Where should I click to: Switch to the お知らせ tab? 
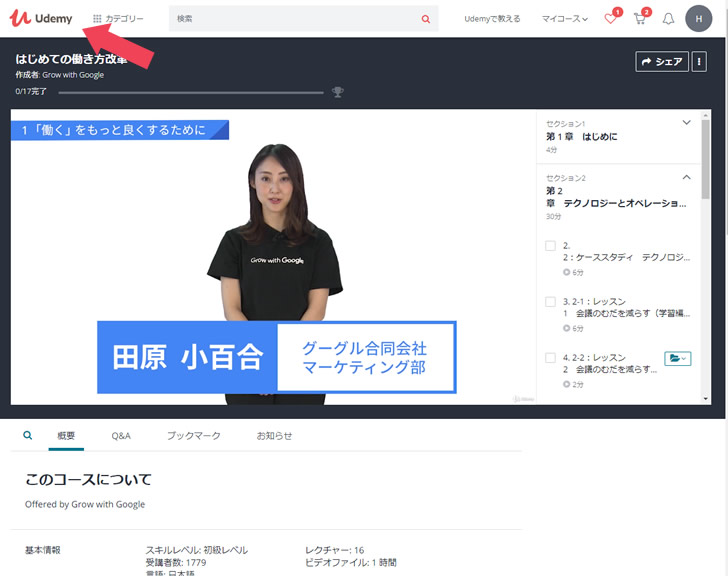pyautogui.click(x=274, y=436)
